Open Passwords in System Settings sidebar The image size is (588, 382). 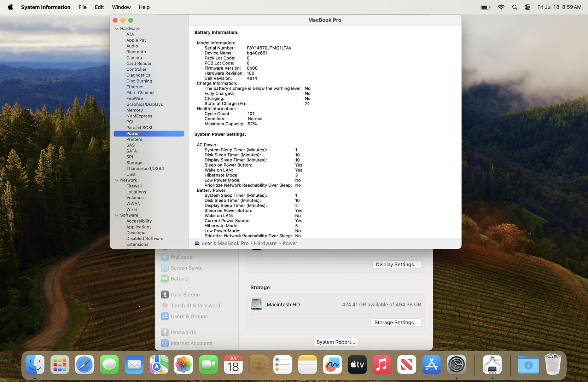pyautogui.click(x=179, y=332)
